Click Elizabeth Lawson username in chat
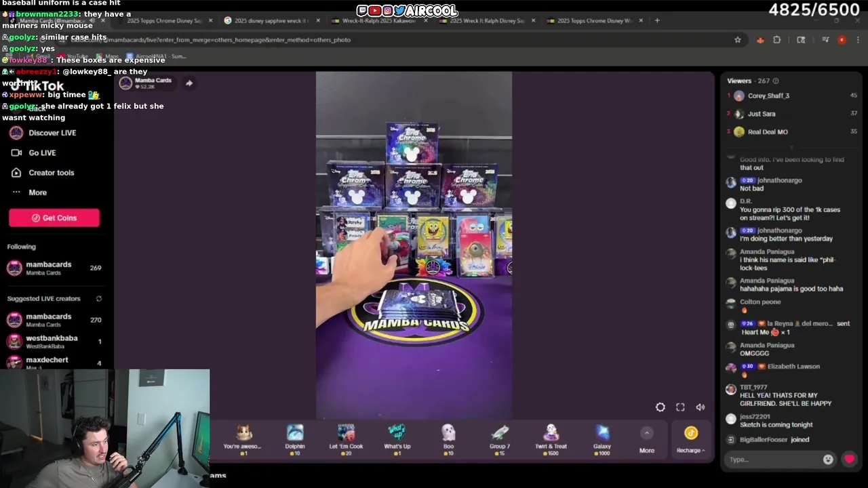Screen dimensions: 868x488 (793, 367)
